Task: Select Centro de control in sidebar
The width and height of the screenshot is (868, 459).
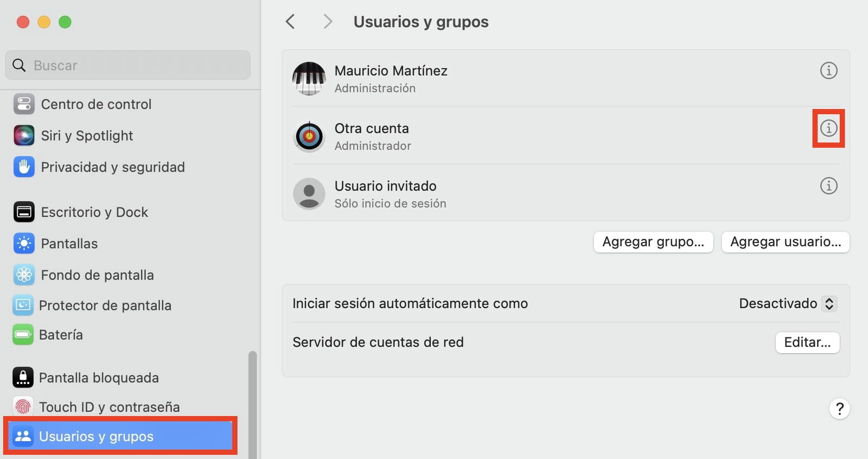Action: click(x=96, y=104)
